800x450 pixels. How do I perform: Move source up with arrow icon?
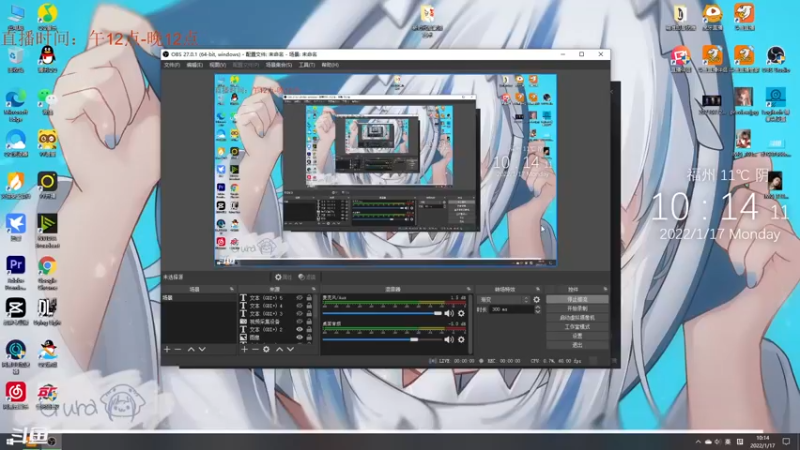click(x=279, y=349)
